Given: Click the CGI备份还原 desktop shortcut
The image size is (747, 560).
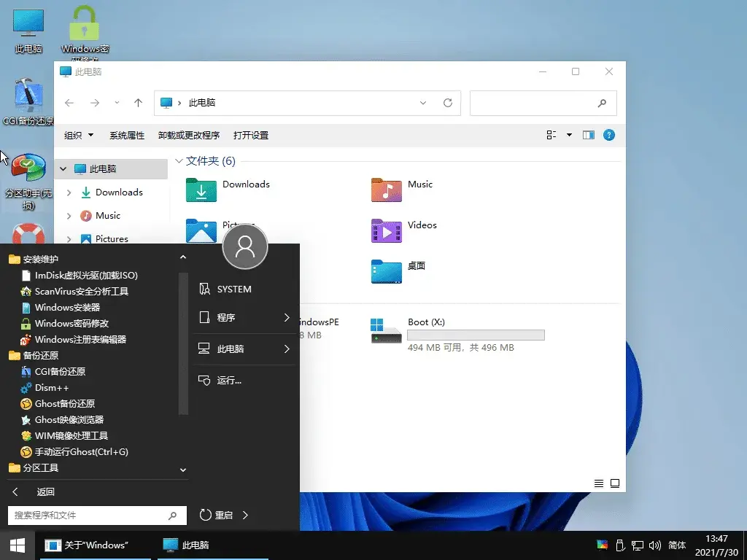Looking at the screenshot, I should click(x=28, y=102).
